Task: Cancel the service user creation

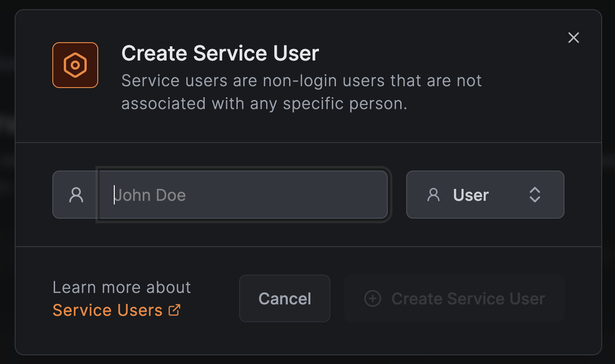Action: [285, 298]
